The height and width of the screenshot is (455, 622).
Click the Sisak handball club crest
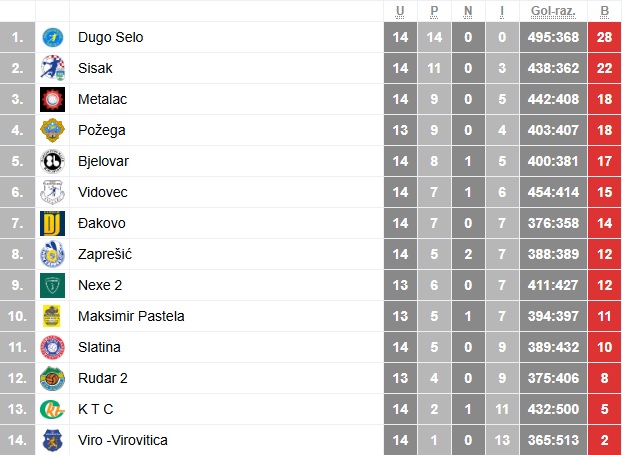pos(52,68)
